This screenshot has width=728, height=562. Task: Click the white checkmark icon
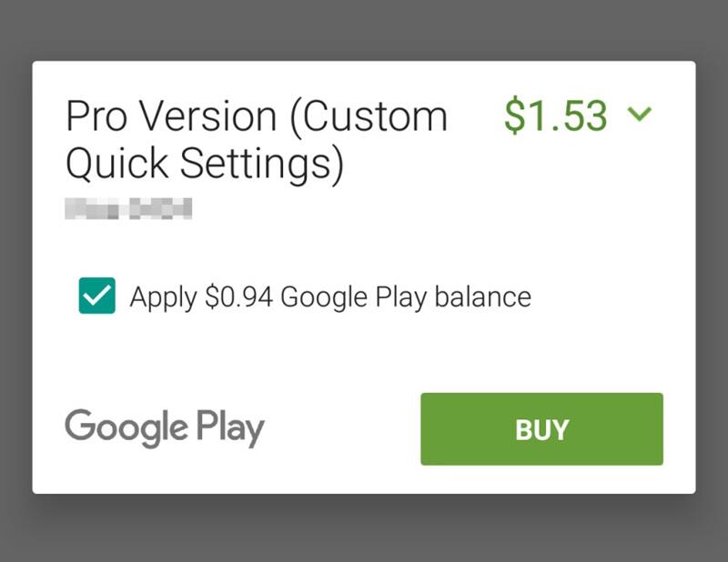[x=97, y=296]
